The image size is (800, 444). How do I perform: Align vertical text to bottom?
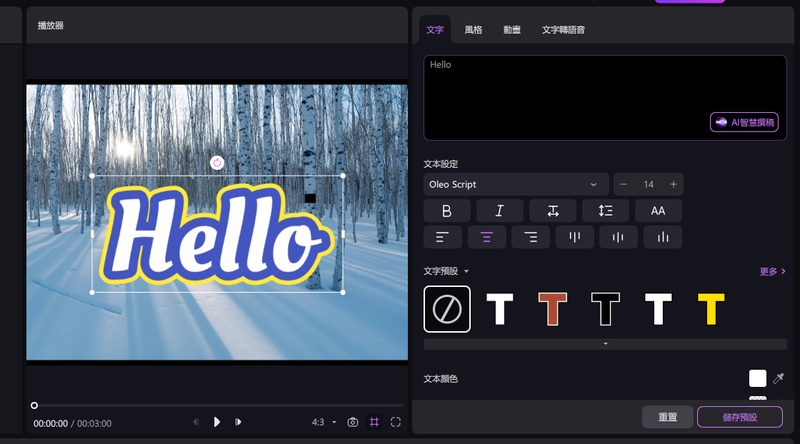click(663, 237)
